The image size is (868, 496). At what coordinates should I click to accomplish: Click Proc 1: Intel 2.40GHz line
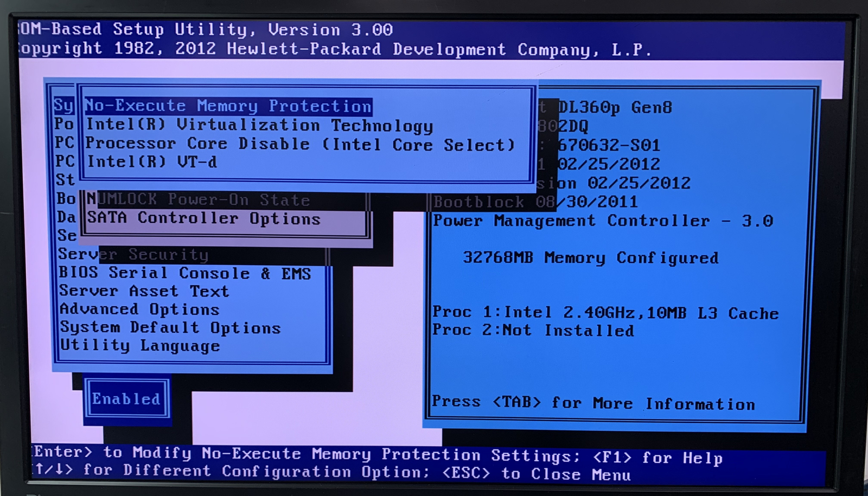(605, 313)
